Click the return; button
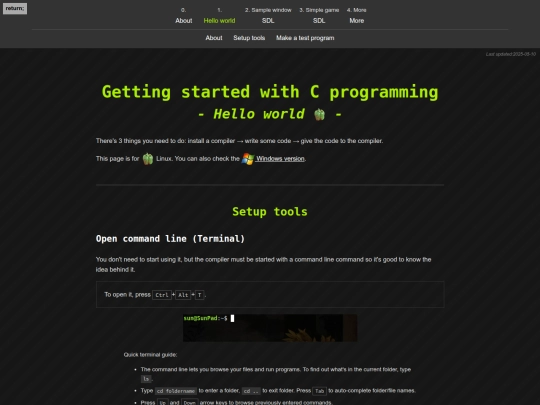This screenshot has height=405, width=540. click(x=15, y=8)
